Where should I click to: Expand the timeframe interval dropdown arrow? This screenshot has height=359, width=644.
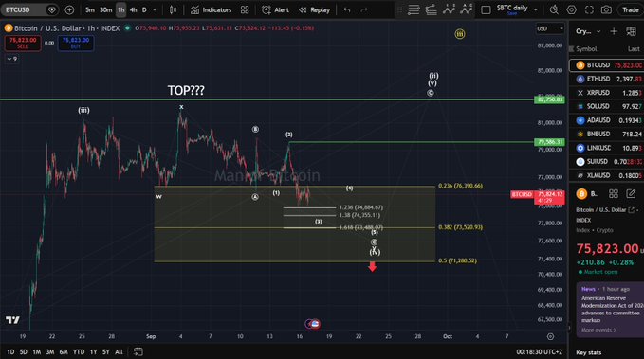[x=155, y=9]
